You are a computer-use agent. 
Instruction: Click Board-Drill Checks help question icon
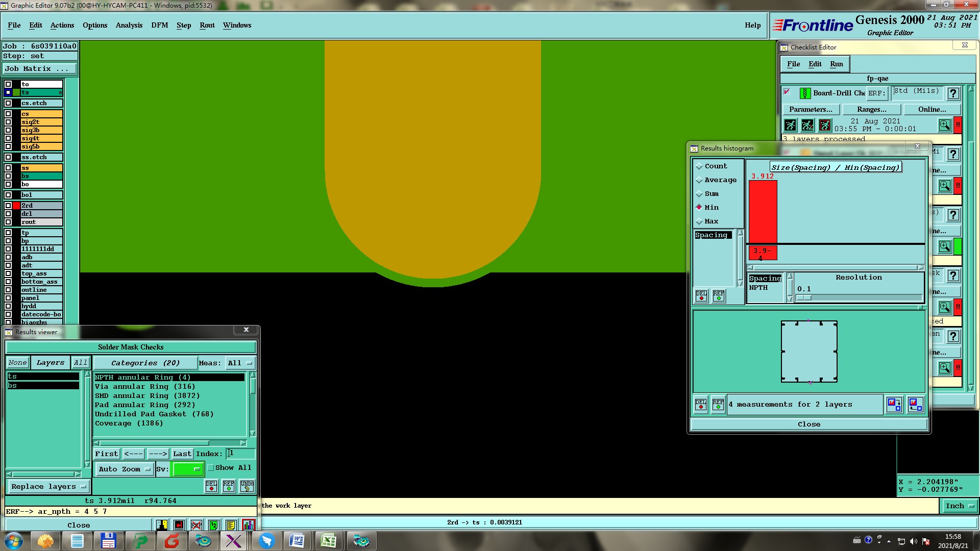click(x=952, y=93)
